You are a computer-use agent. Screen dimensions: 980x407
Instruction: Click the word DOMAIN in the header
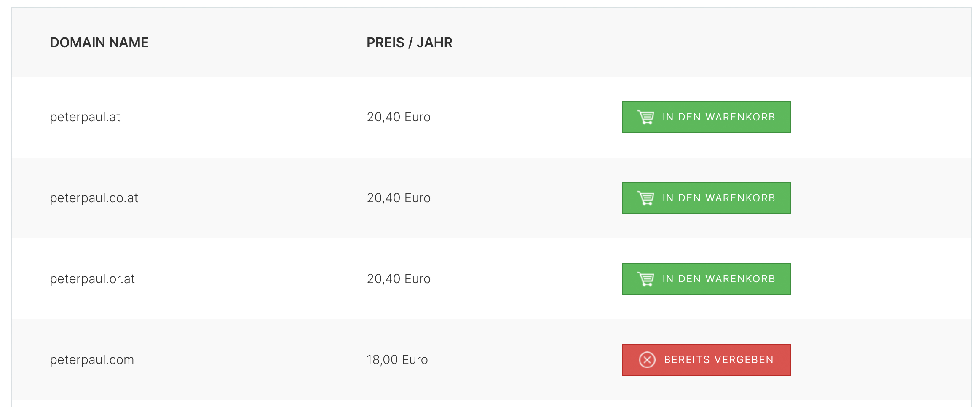click(78, 43)
